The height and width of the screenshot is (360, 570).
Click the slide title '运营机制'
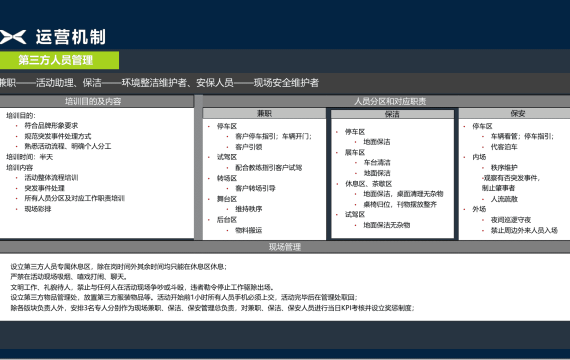pyautogui.click(x=71, y=37)
